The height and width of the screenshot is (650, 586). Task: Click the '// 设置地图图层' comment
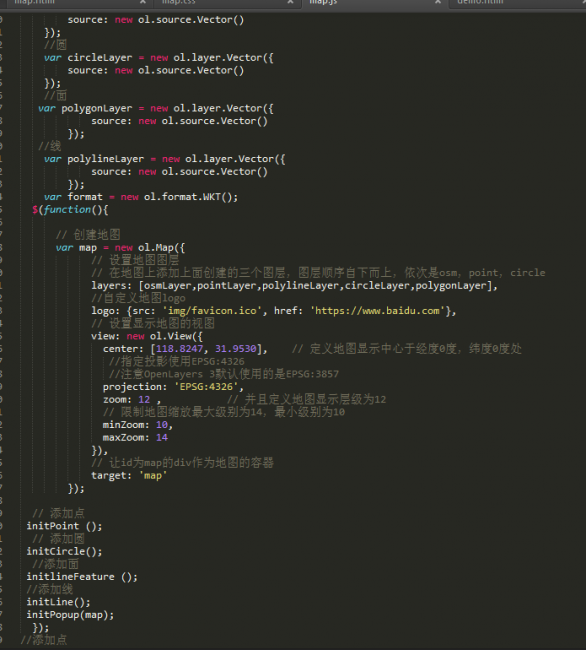click(135, 260)
